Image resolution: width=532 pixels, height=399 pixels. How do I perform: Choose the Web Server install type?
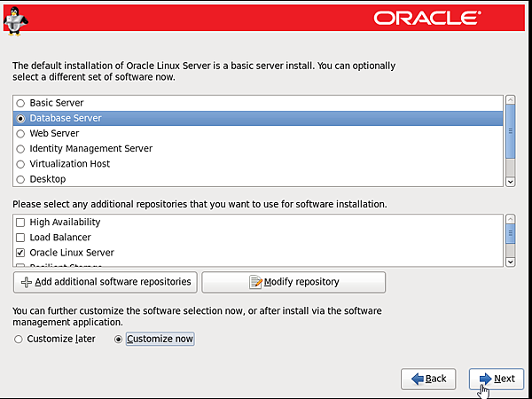click(20, 134)
